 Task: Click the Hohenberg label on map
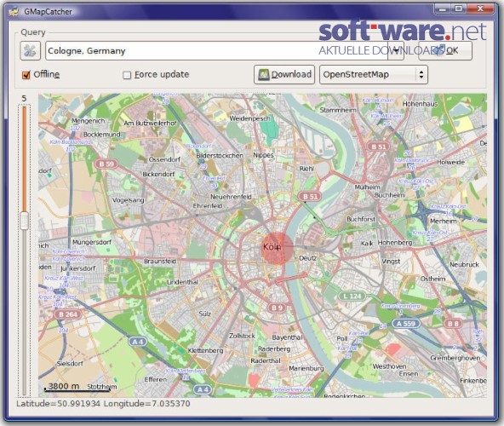395,243
